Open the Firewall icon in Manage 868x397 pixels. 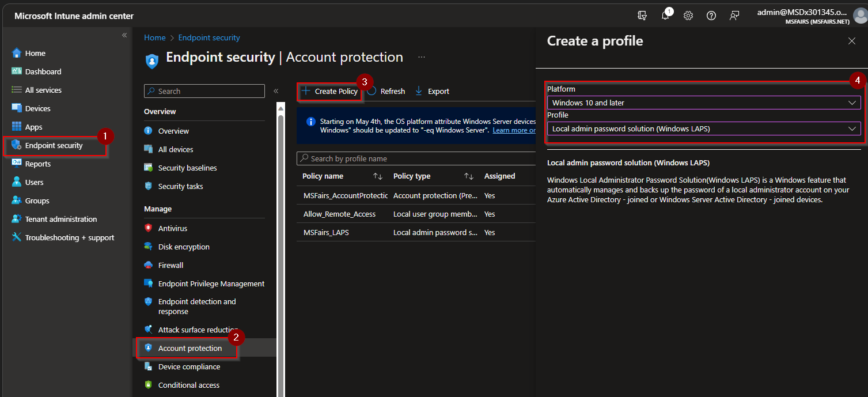(x=149, y=265)
